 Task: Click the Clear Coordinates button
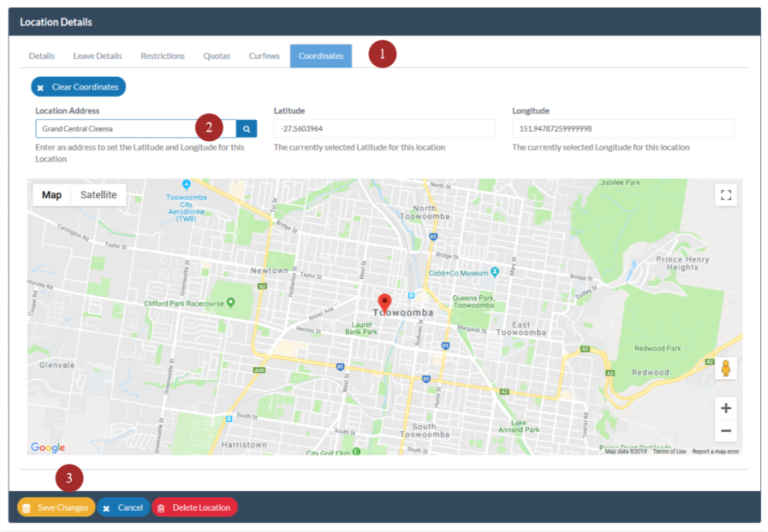[78, 87]
